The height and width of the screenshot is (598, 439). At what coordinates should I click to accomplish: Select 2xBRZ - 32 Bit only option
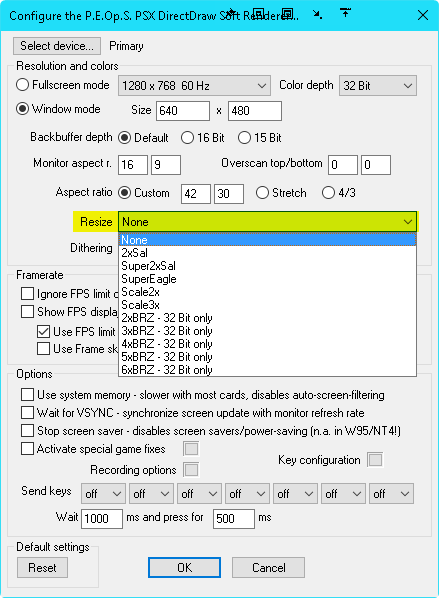(x=267, y=318)
